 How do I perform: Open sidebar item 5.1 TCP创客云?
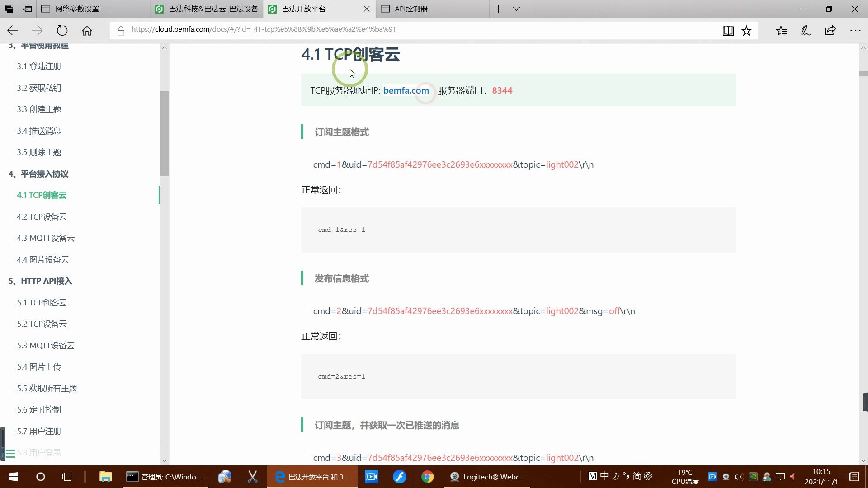tap(42, 303)
